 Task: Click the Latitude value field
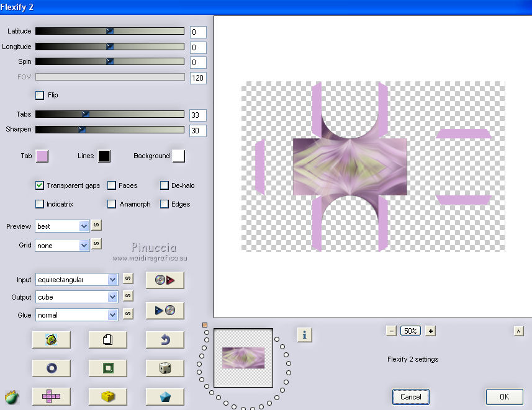click(198, 32)
